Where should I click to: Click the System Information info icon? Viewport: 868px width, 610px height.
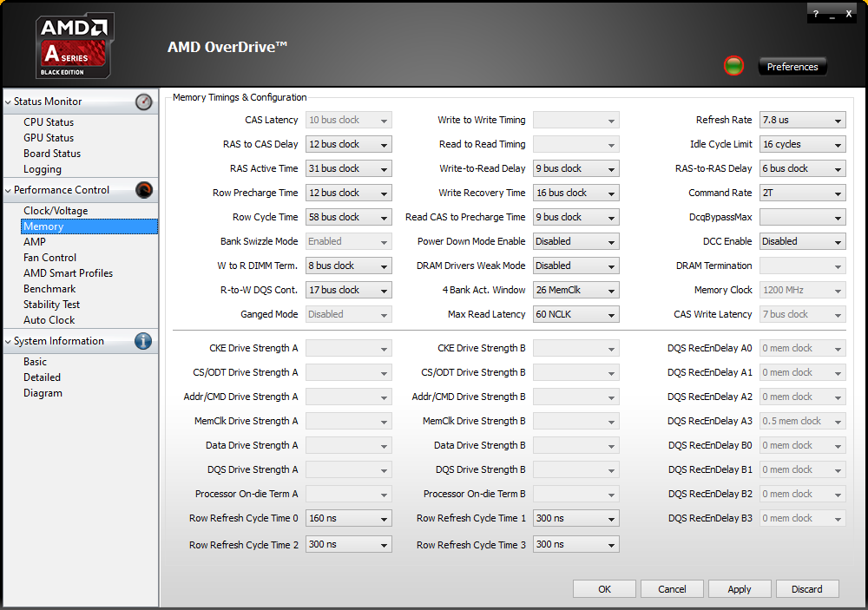point(142,341)
